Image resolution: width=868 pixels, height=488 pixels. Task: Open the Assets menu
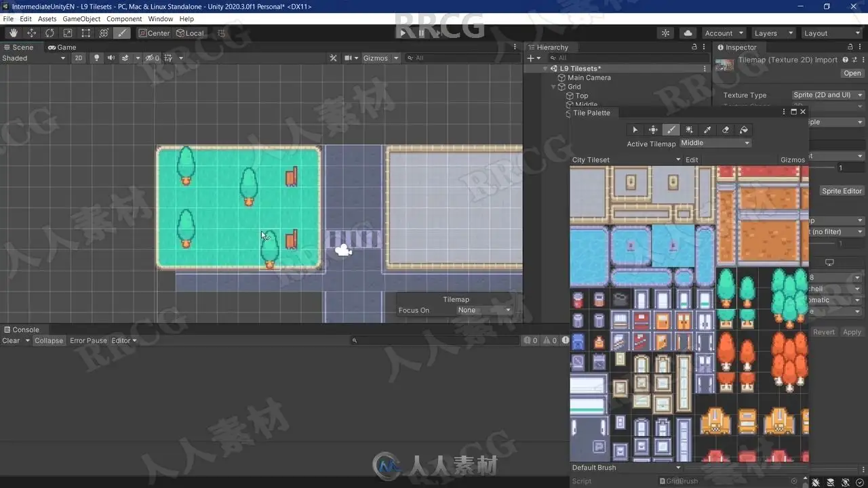47,19
